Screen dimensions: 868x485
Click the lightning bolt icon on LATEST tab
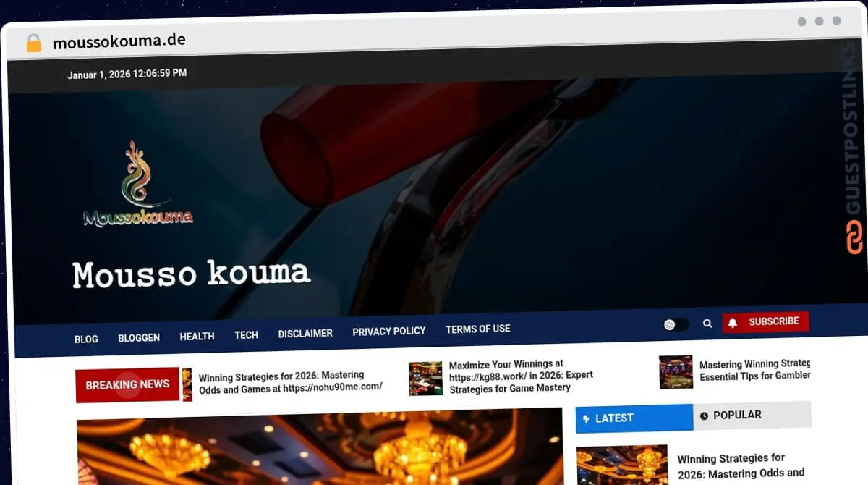click(x=586, y=418)
